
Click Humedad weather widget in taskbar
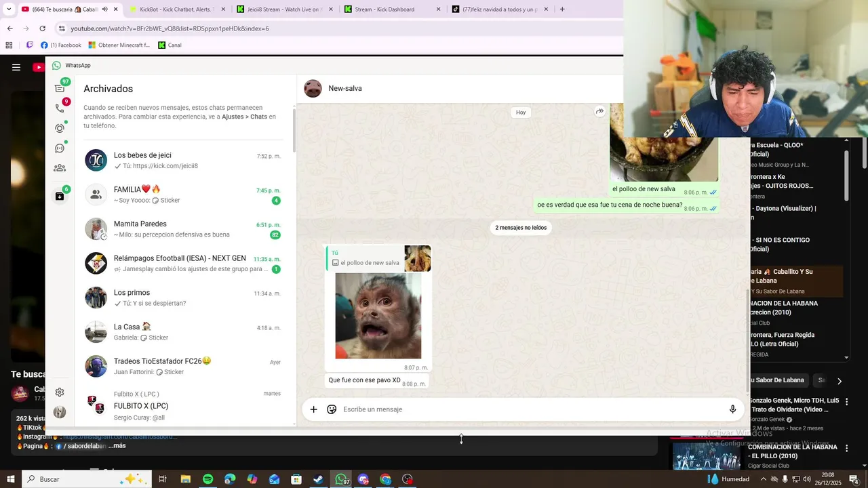pos(728,479)
